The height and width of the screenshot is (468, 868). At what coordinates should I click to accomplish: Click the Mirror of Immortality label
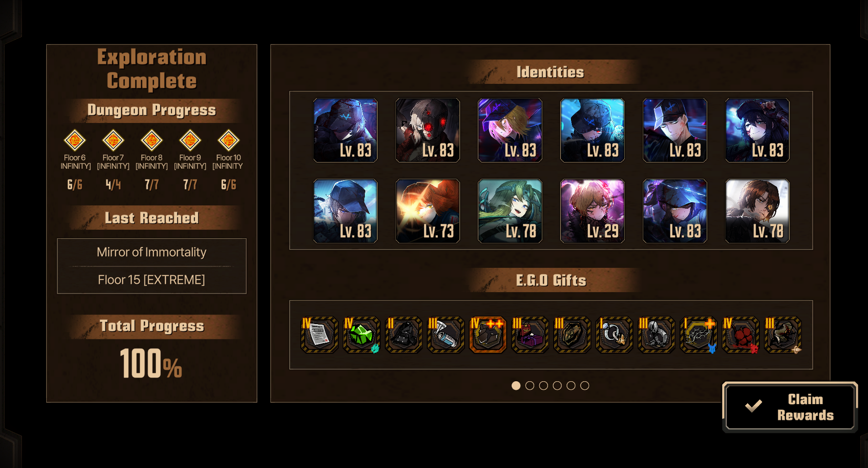point(152,252)
